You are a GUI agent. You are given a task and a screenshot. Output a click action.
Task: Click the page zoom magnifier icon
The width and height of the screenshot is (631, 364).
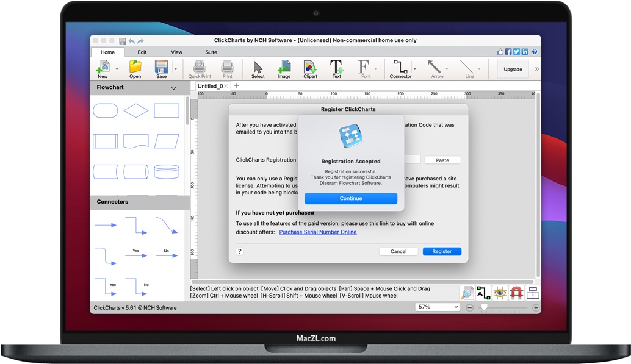pyautogui.click(x=467, y=293)
